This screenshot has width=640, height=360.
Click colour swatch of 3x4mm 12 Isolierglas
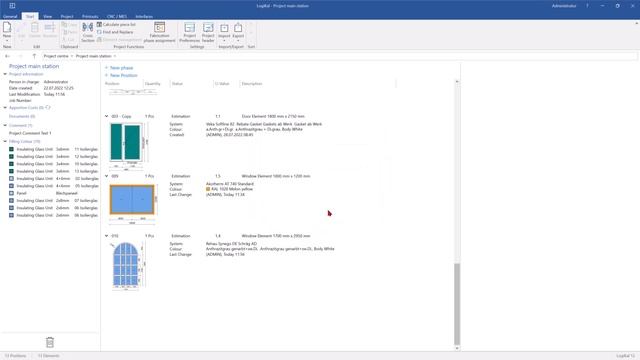tap(11, 157)
